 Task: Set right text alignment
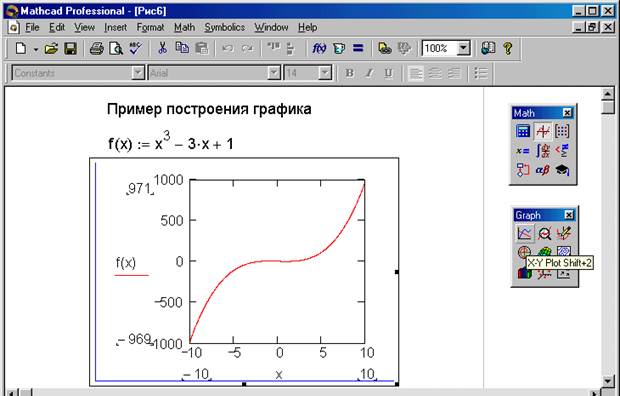pos(454,73)
